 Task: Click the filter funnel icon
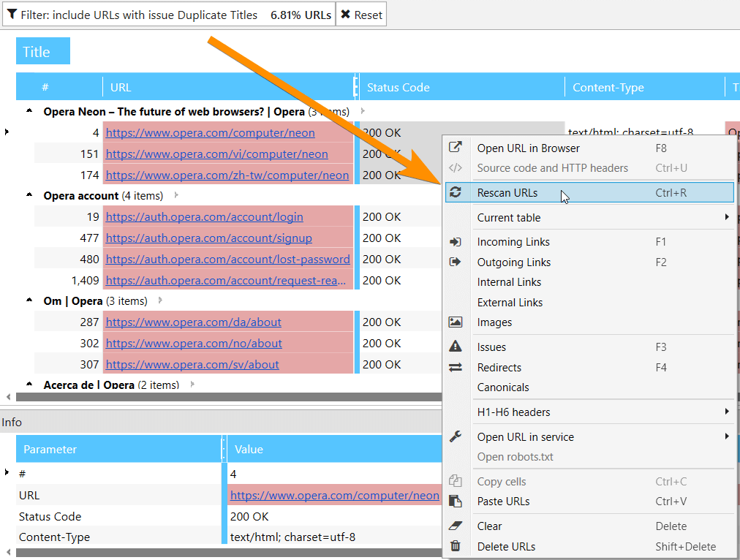[x=12, y=15]
